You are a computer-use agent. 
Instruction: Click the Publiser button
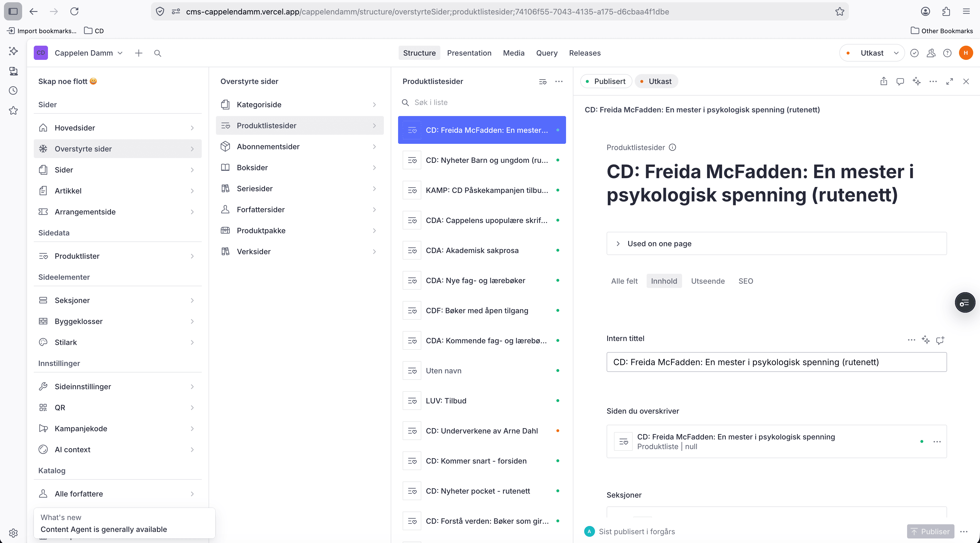[x=931, y=531]
